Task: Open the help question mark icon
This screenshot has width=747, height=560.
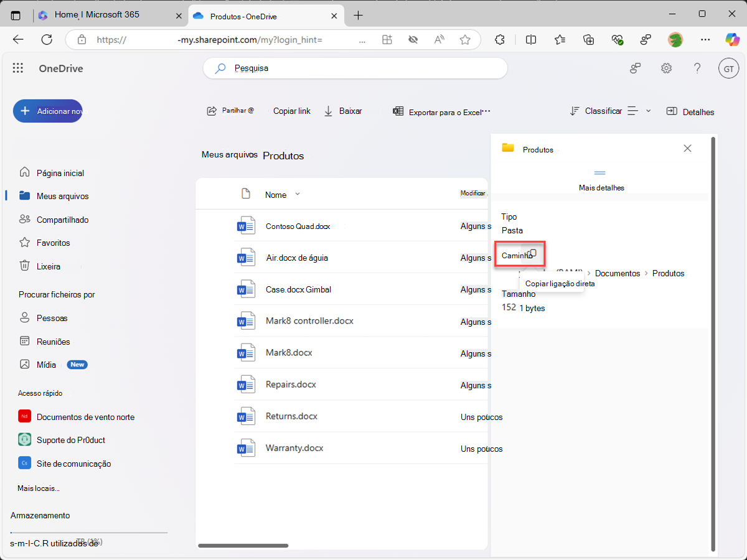Action: pos(697,68)
